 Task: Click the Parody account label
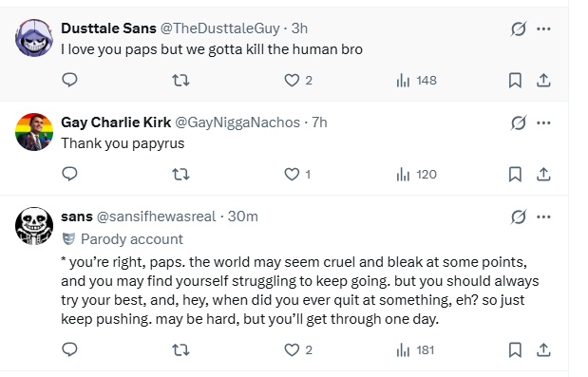pos(123,239)
